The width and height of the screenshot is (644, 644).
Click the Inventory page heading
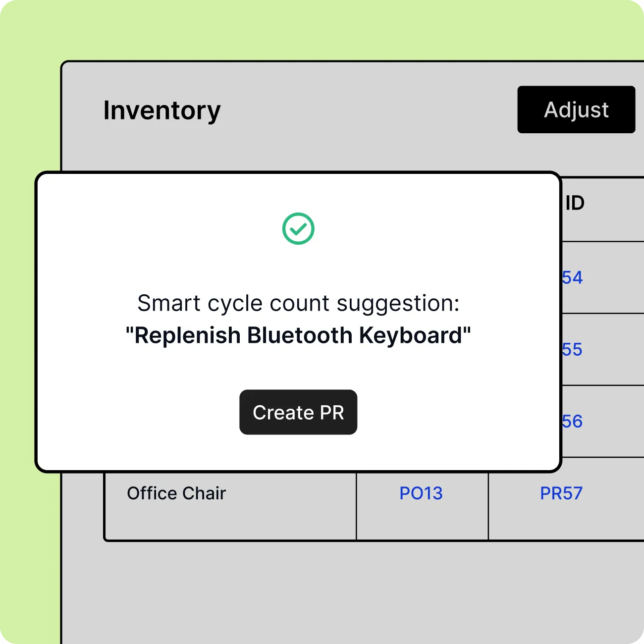click(162, 110)
